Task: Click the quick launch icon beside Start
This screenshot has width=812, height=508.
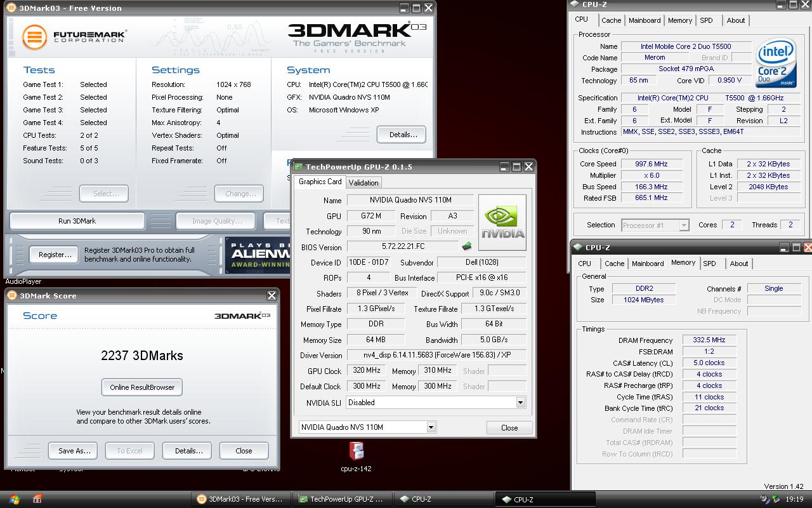Action: (37, 499)
